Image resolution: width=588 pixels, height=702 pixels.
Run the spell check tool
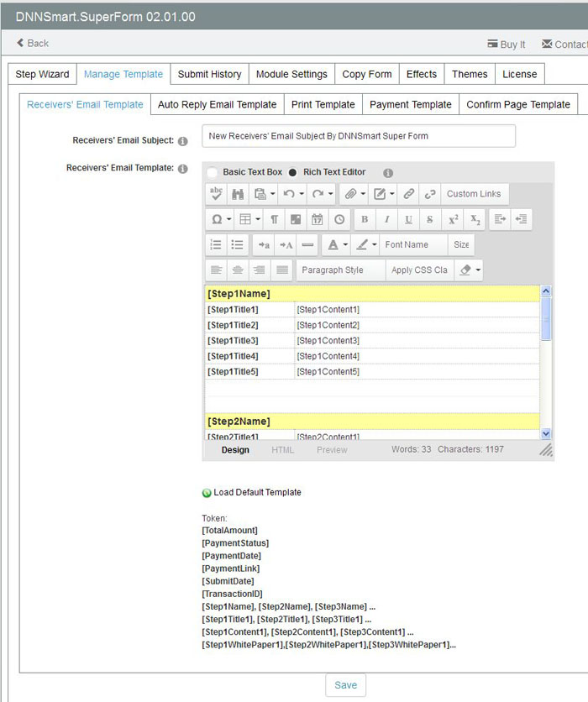tap(217, 194)
